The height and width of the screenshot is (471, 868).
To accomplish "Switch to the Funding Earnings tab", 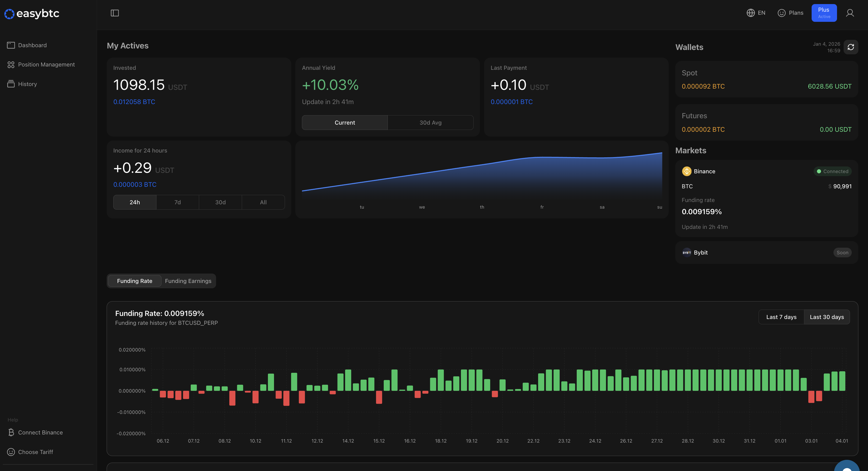I will (188, 281).
